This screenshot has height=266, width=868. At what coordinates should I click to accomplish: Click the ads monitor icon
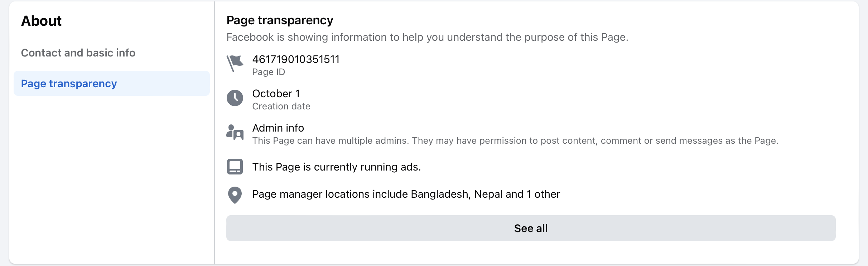pos(235,167)
